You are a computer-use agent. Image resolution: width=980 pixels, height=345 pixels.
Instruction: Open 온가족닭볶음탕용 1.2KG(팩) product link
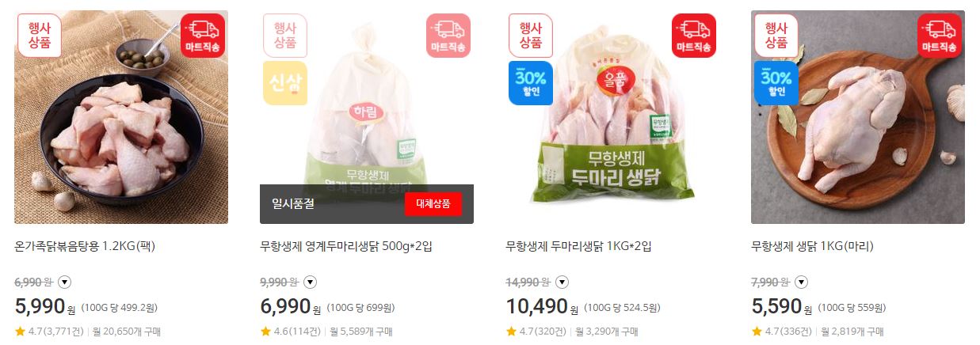85,246
